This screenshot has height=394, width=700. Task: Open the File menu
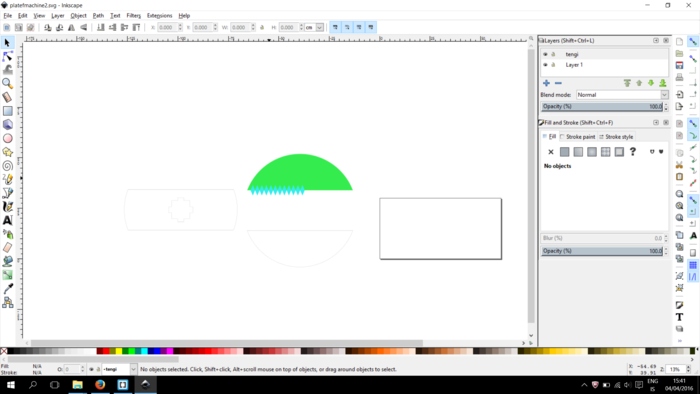[8, 16]
